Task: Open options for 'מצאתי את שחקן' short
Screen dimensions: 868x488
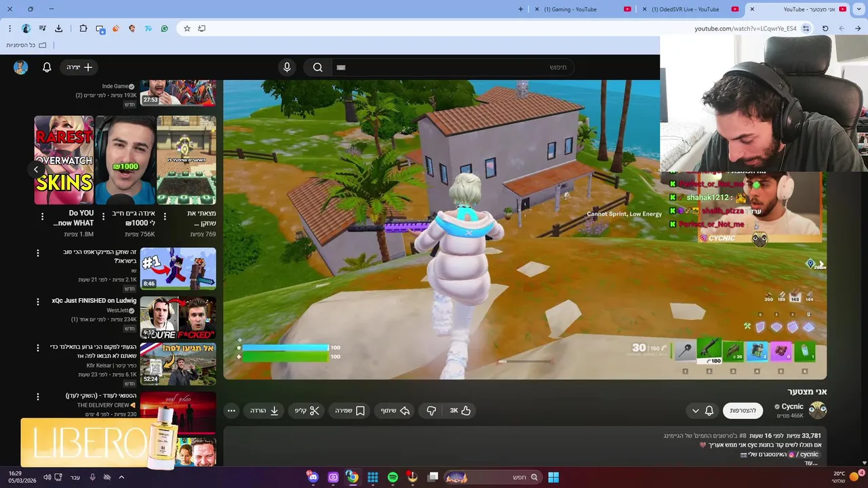Action: pos(165,217)
